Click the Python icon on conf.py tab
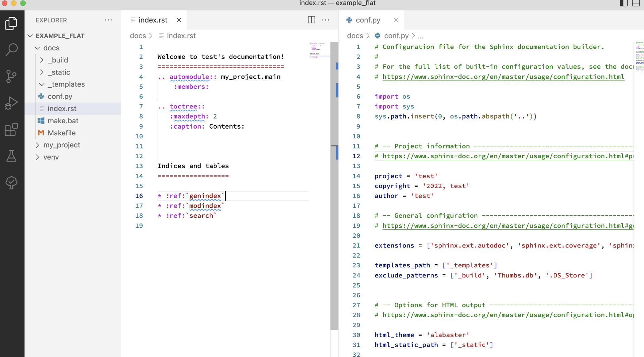 tap(349, 20)
